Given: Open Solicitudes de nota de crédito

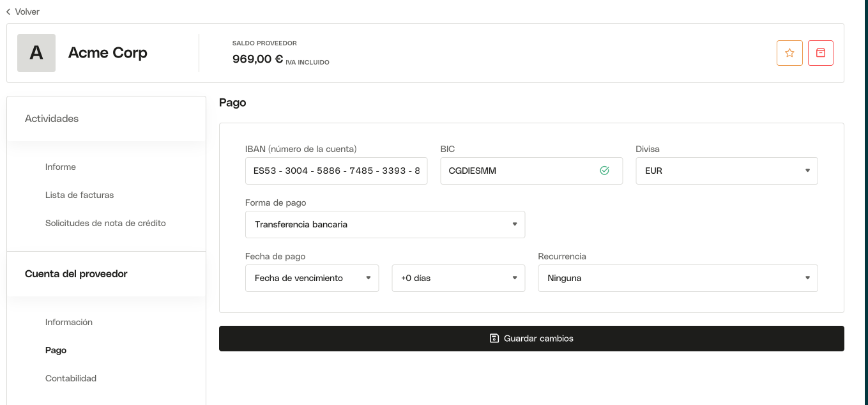Looking at the screenshot, I should point(105,223).
